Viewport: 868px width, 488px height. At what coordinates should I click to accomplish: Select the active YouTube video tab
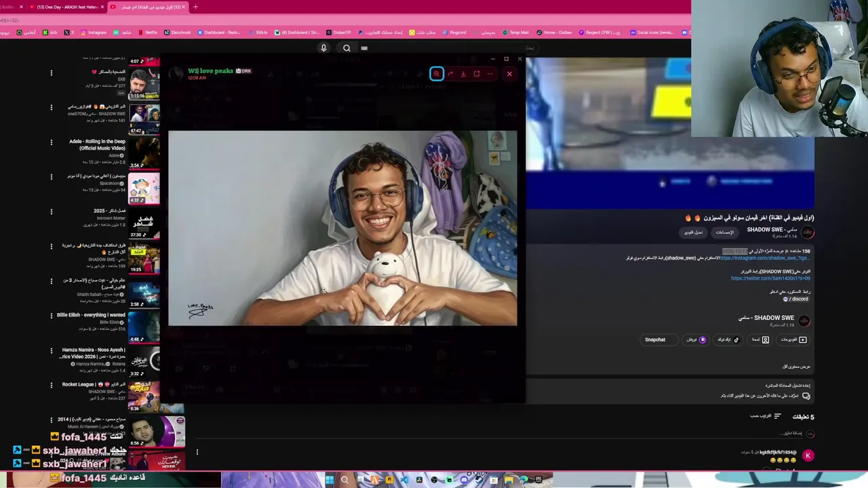point(149,7)
